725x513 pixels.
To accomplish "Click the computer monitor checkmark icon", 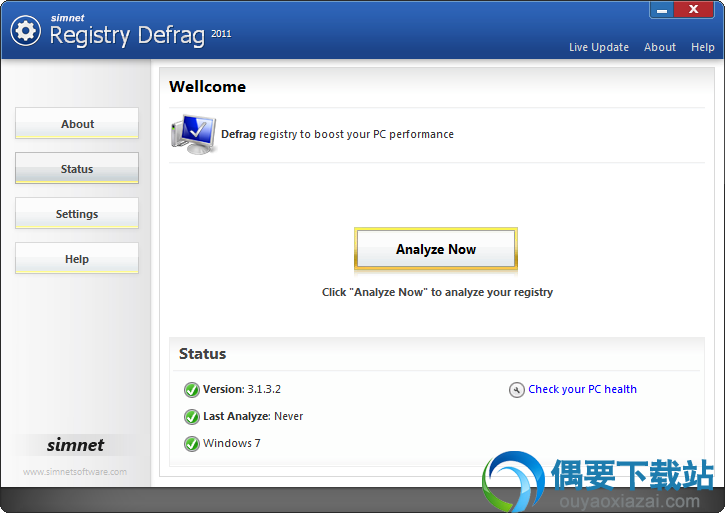I will [193, 134].
